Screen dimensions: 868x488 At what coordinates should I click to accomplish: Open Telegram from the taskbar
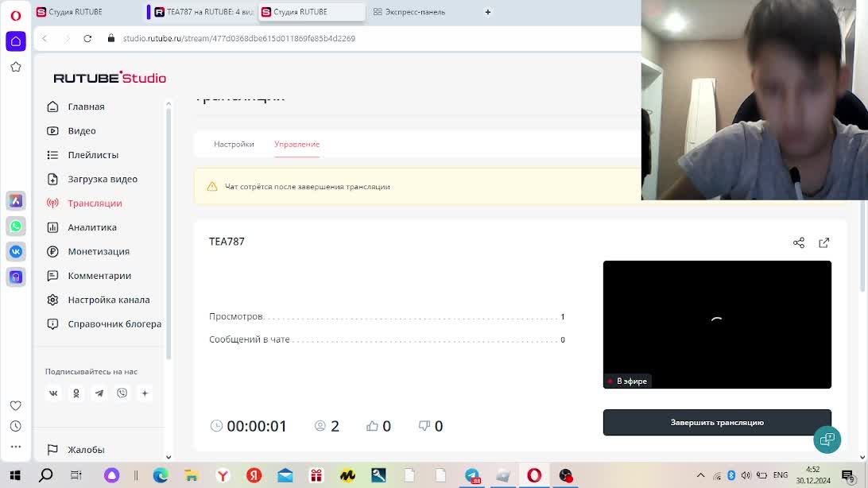click(472, 475)
